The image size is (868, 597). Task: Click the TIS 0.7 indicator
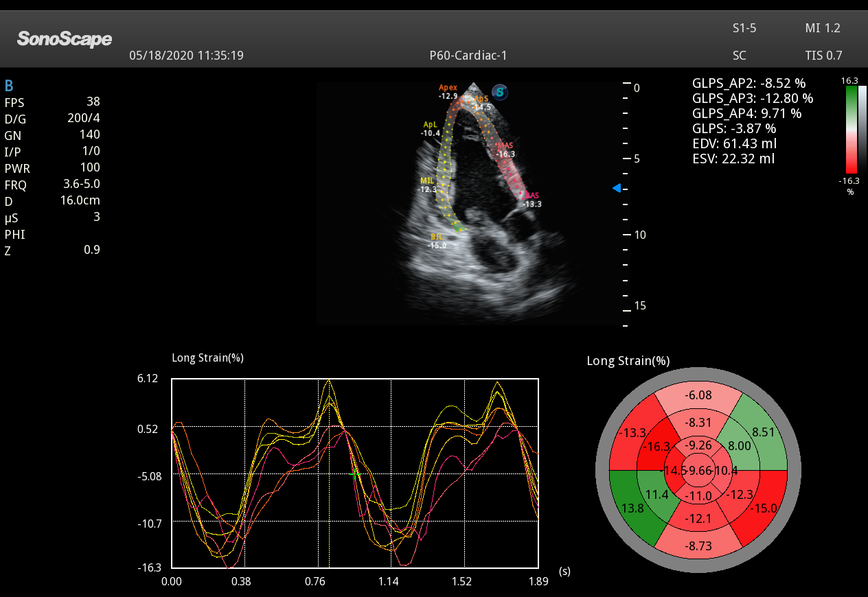coord(823,56)
